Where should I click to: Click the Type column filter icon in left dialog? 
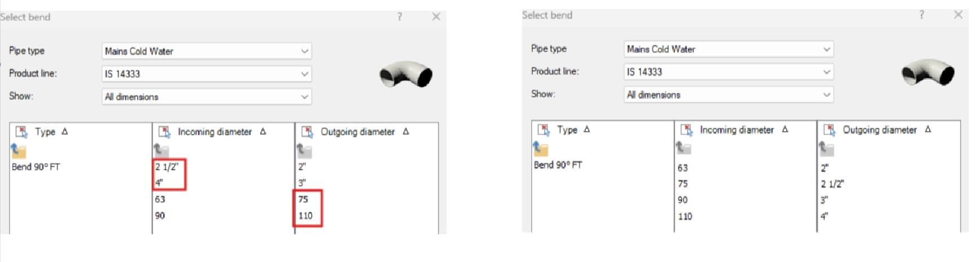click(x=21, y=132)
